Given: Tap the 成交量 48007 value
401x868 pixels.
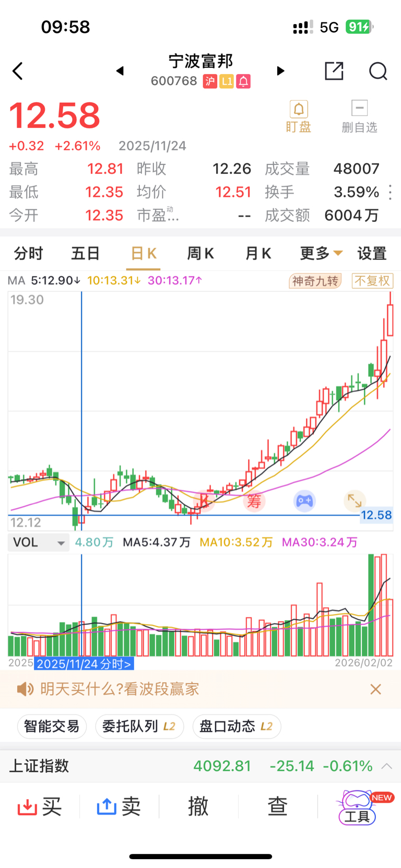Looking at the screenshot, I should tap(356, 169).
